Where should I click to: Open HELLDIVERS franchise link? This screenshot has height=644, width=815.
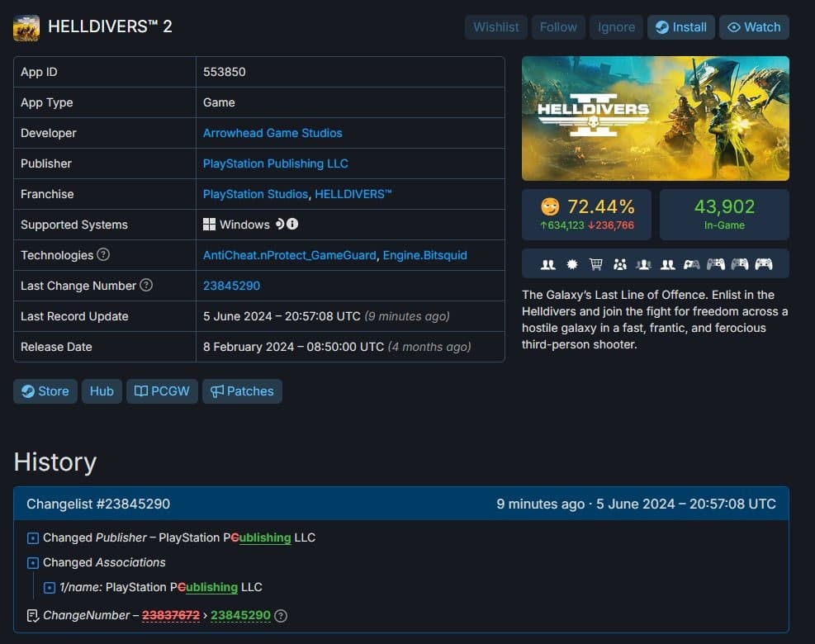[x=353, y=194]
